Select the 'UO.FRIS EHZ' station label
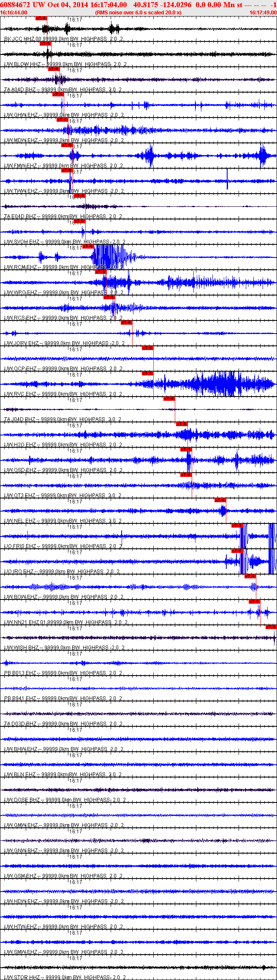This screenshot has width=277, height=980. 20,546
